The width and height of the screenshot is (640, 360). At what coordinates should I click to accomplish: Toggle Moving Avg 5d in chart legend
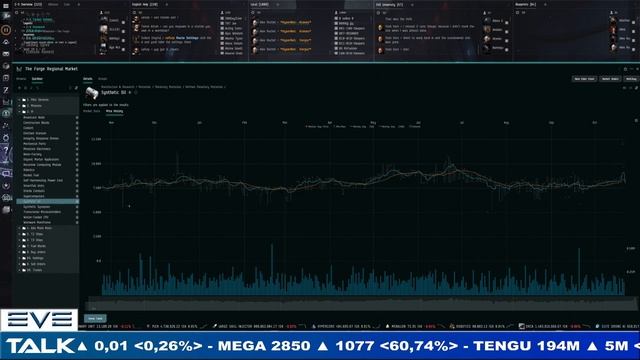coord(362,127)
